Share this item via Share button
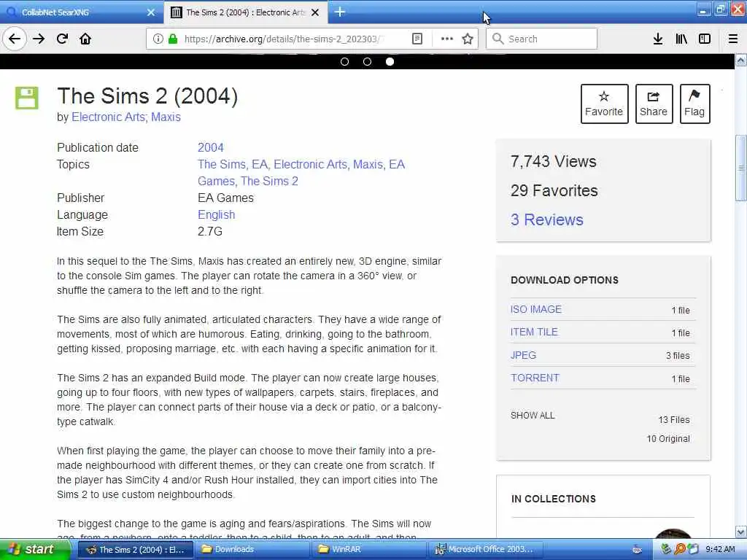The height and width of the screenshot is (560, 747). [x=654, y=104]
